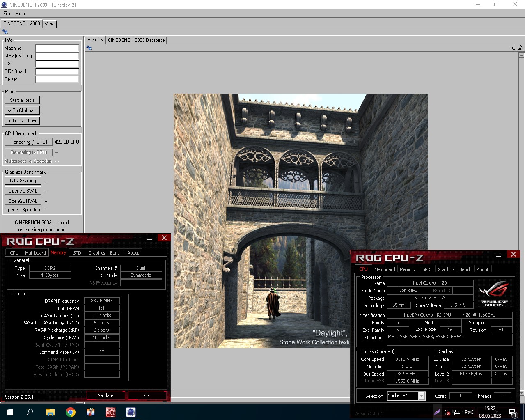Select the CINEBENCH 2003 tab
The height and width of the screenshot is (420, 525).
[x=22, y=23]
